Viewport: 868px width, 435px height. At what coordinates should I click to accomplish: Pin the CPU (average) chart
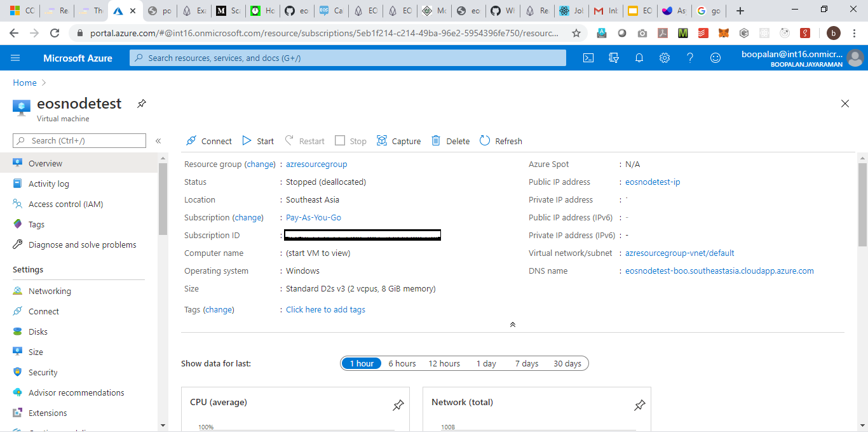click(x=398, y=405)
